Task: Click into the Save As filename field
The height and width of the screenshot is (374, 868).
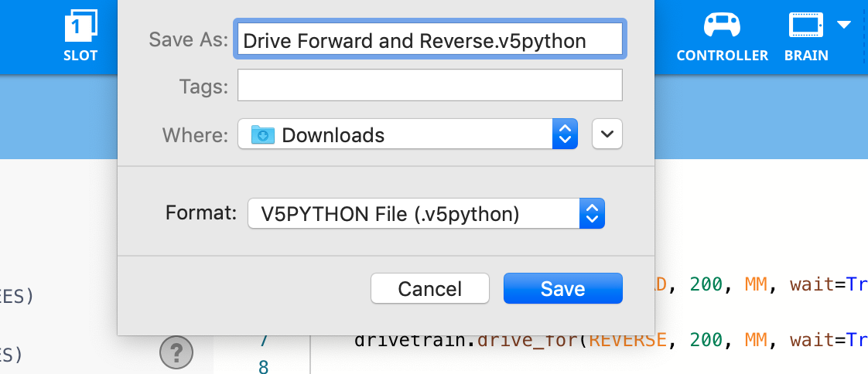Action: pos(429,40)
